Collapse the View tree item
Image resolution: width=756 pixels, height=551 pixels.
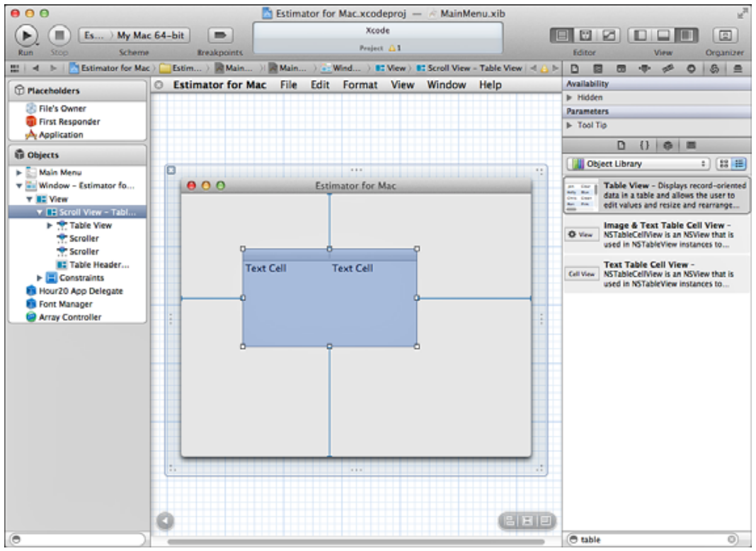coord(30,199)
